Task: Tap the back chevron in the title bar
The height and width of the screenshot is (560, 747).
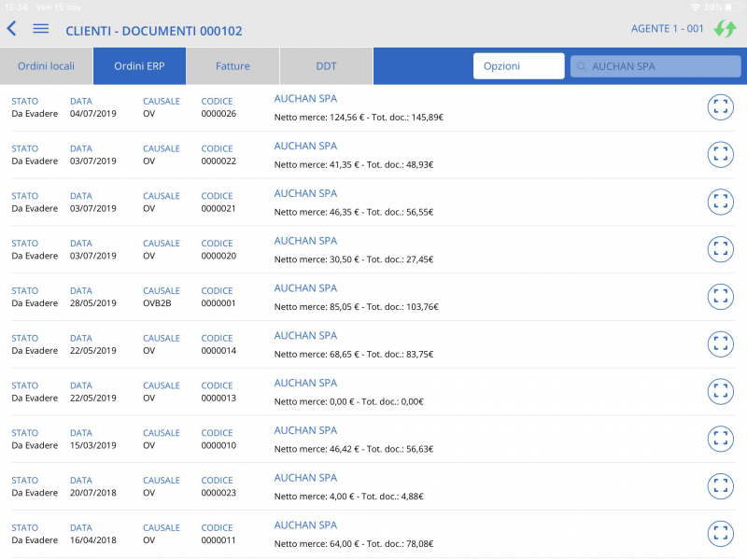Action: point(11,28)
